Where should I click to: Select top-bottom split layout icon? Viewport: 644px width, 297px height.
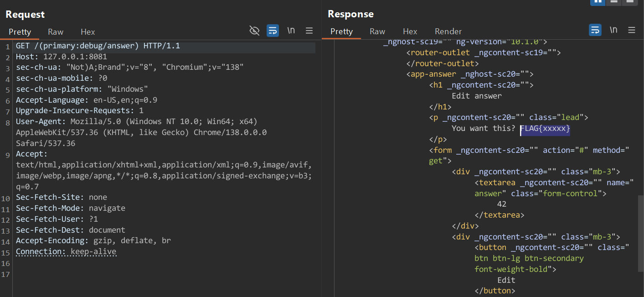[613, 1]
